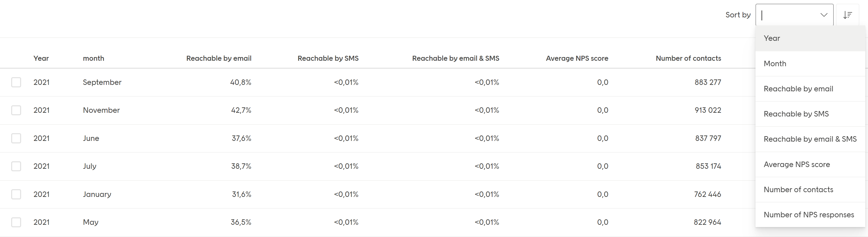Screen dimensions: 868x237
Task: Click the Sort by input field
Action: [789, 15]
